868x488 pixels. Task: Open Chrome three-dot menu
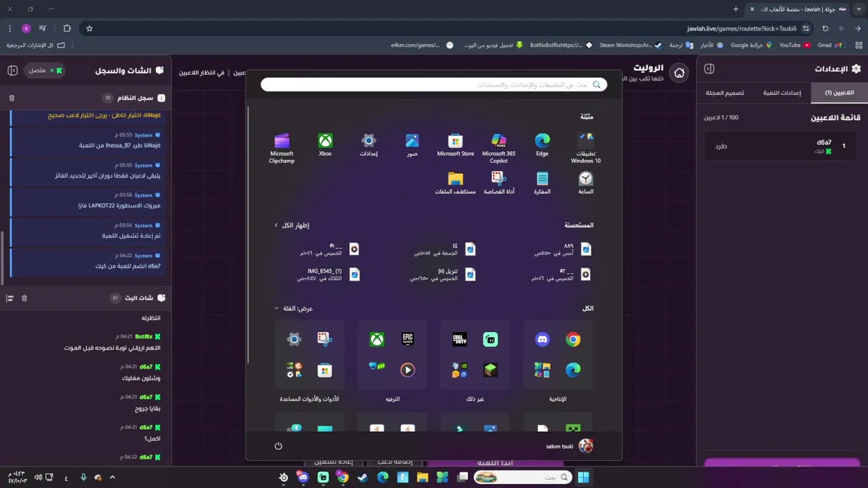(10, 28)
